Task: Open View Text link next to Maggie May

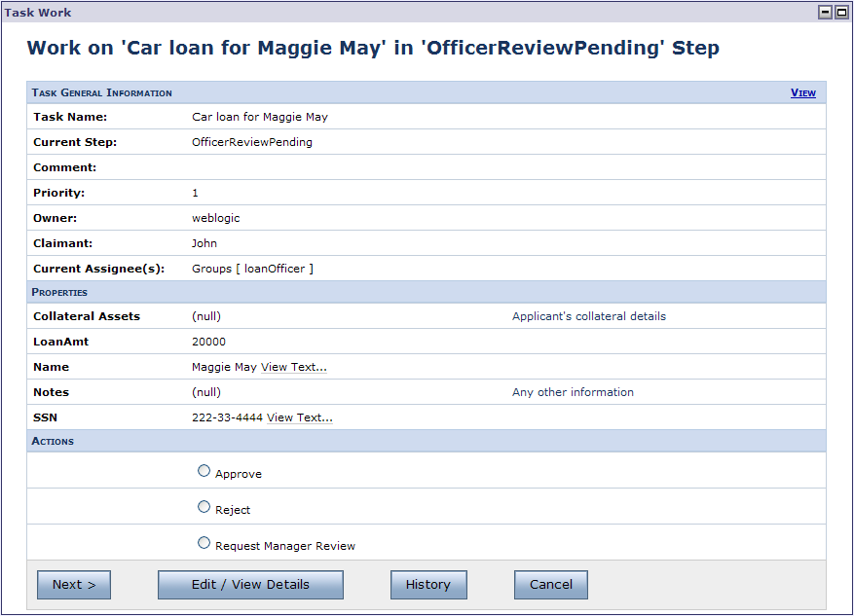Action: pyautogui.click(x=294, y=367)
